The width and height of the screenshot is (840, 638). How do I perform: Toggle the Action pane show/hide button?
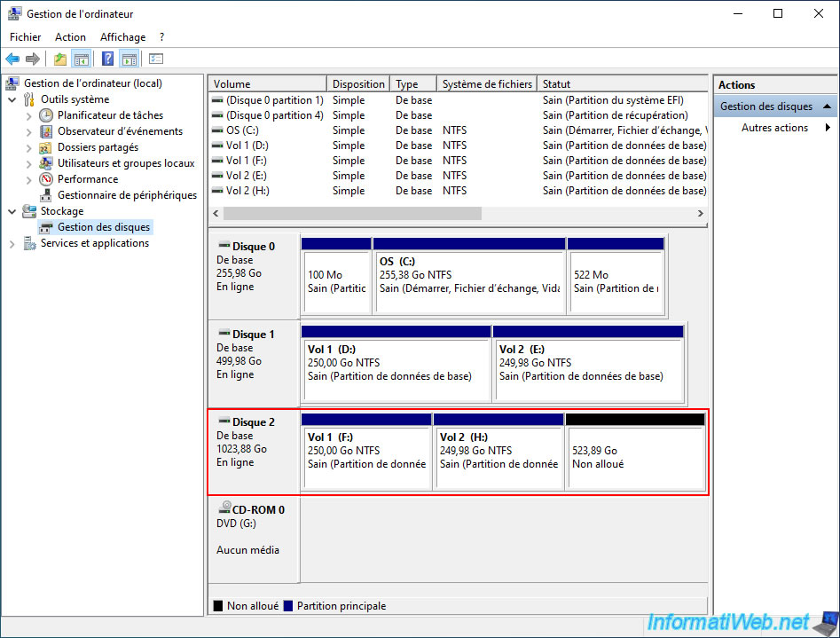pyautogui.click(x=130, y=59)
